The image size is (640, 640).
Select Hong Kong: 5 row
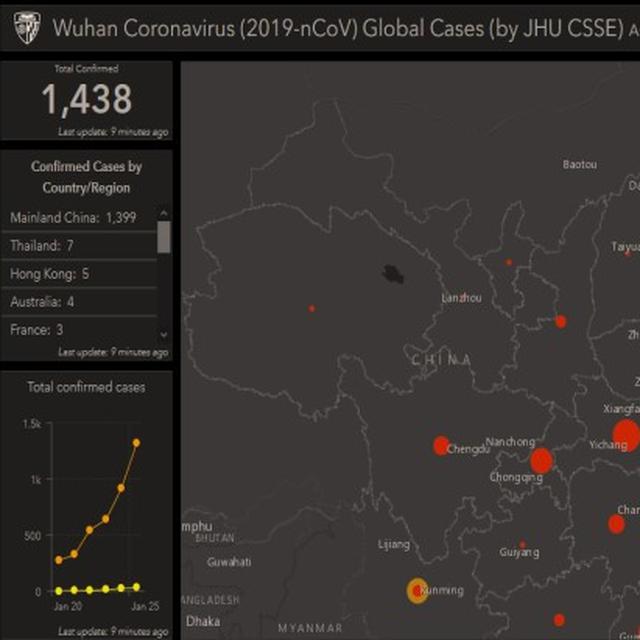[x=80, y=274]
